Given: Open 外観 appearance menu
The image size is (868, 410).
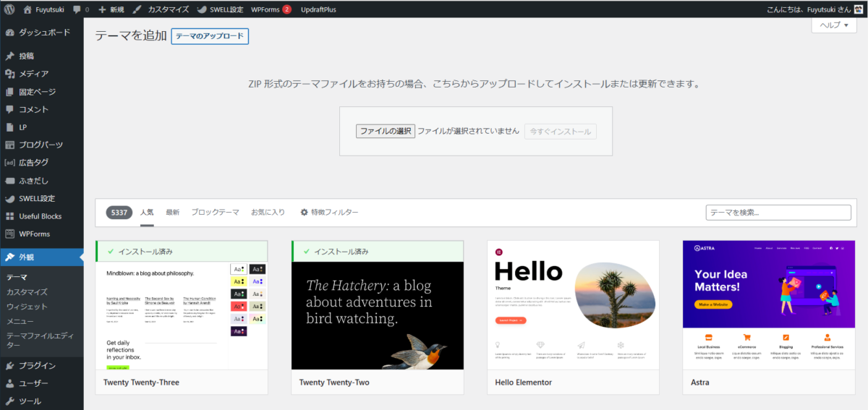Looking at the screenshot, I should (42, 257).
